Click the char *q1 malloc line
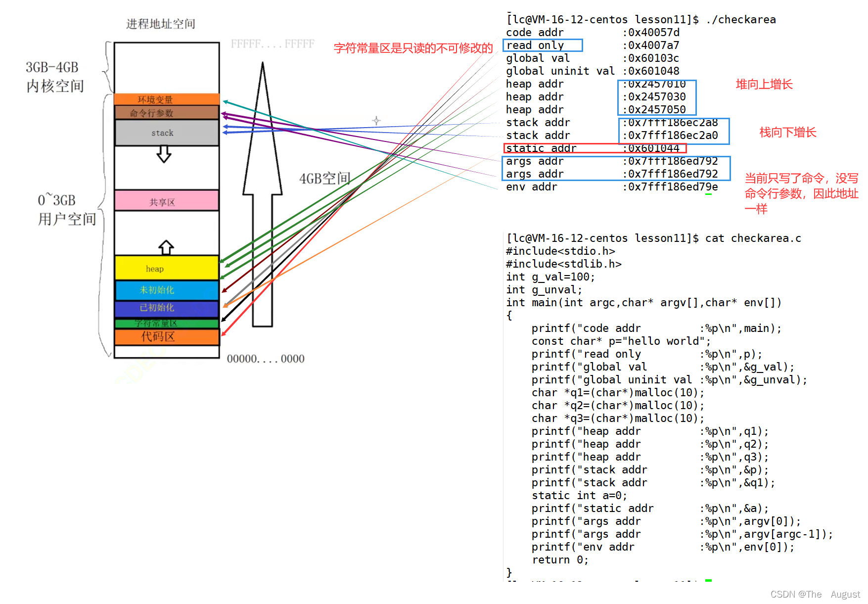This screenshot has width=868, height=604. pos(618,392)
